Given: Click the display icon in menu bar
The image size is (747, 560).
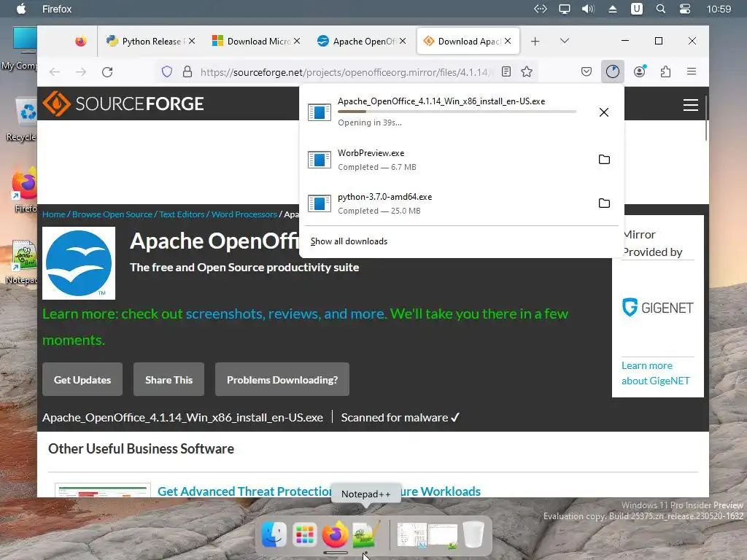Looking at the screenshot, I should 565,9.
